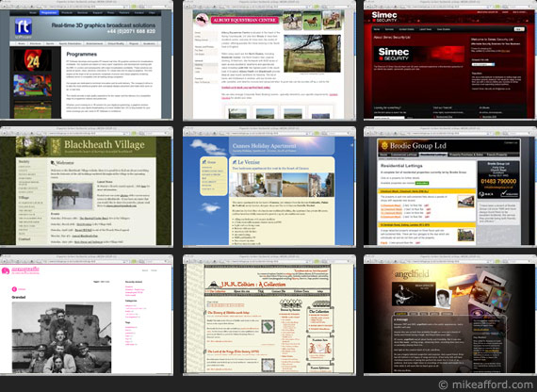
Task: Open the beach photo on Cannes page
Action: pyautogui.click(x=295, y=185)
